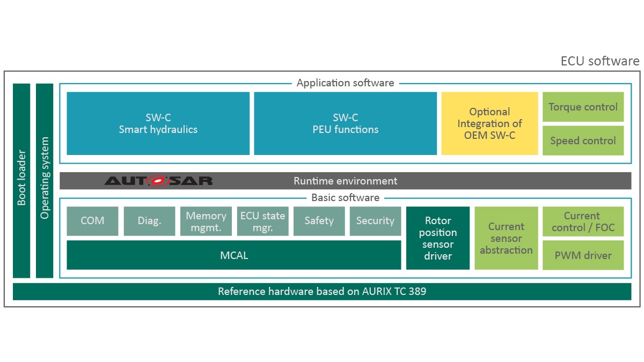
Task: Select the Boot loader vertical bar
Action: point(21,181)
